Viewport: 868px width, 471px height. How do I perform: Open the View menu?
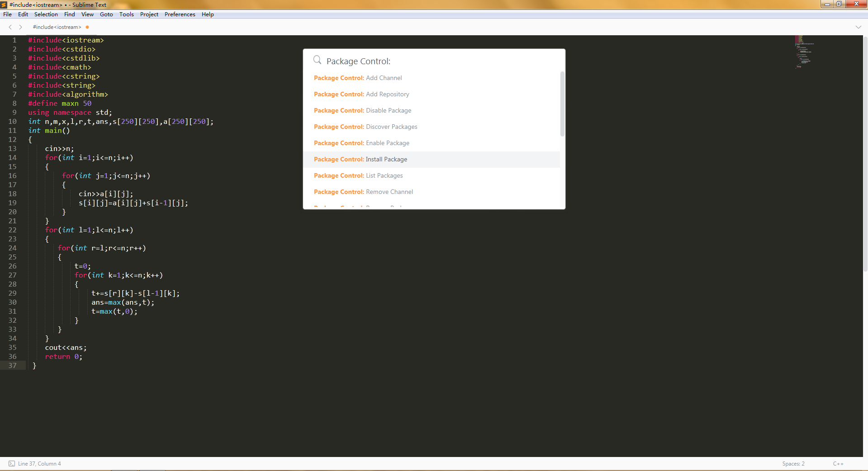[x=87, y=14]
